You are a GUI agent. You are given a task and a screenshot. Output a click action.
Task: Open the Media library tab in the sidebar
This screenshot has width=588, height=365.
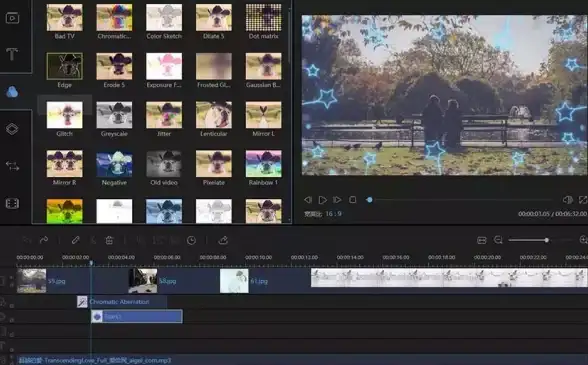point(12,18)
